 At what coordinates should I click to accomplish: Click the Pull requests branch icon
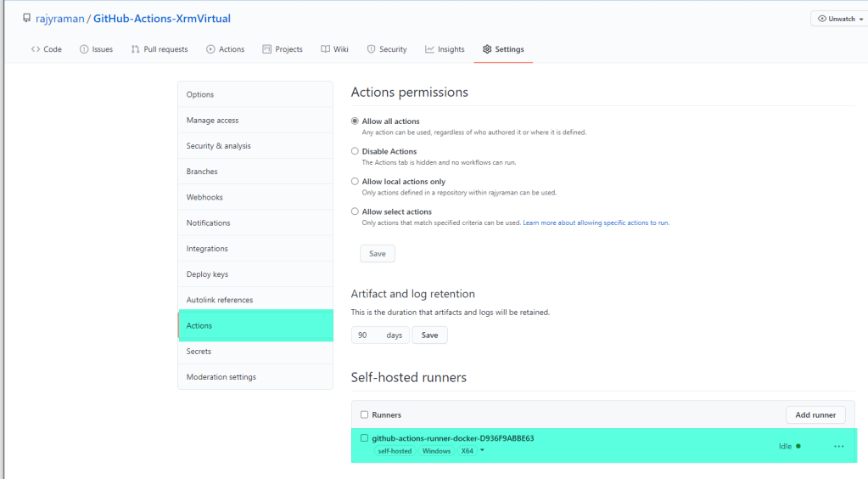tap(136, 49)
